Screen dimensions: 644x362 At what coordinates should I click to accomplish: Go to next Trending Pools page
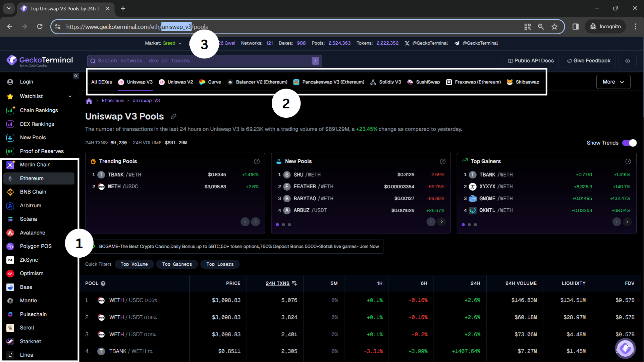(256, 222)
